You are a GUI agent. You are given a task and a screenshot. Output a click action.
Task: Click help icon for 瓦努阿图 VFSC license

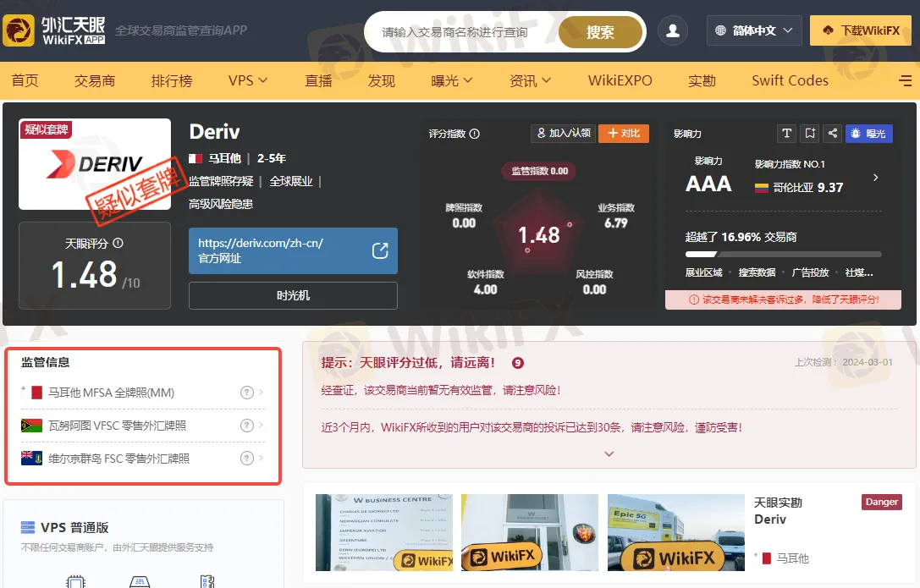pos(247,426)
